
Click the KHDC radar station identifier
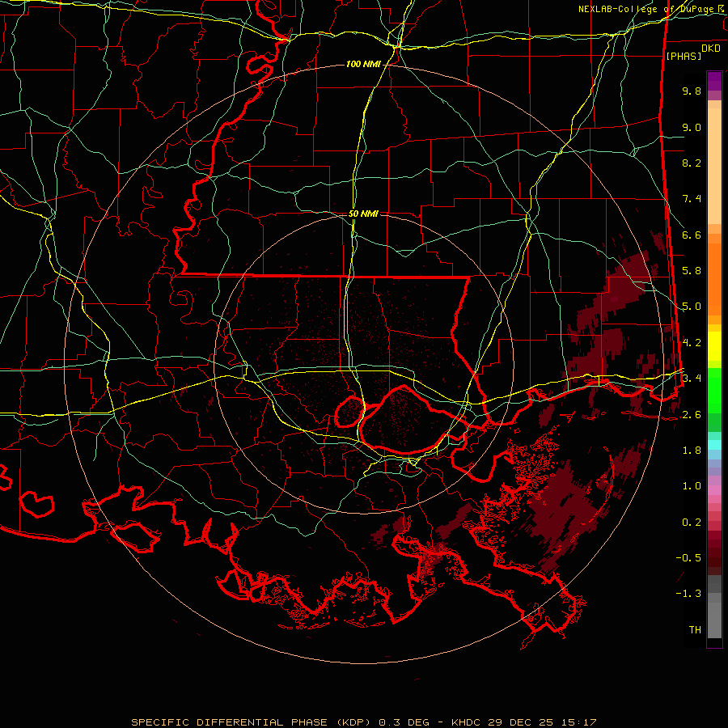[x=467, y=722]
